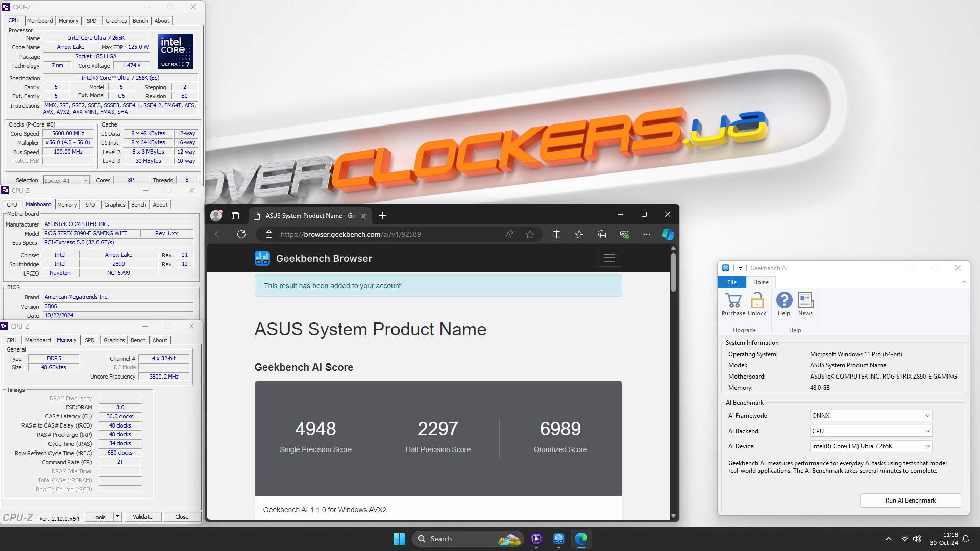980x551 pixels.
Task: Click the volume icon in system tray
Action: point(917,539)
